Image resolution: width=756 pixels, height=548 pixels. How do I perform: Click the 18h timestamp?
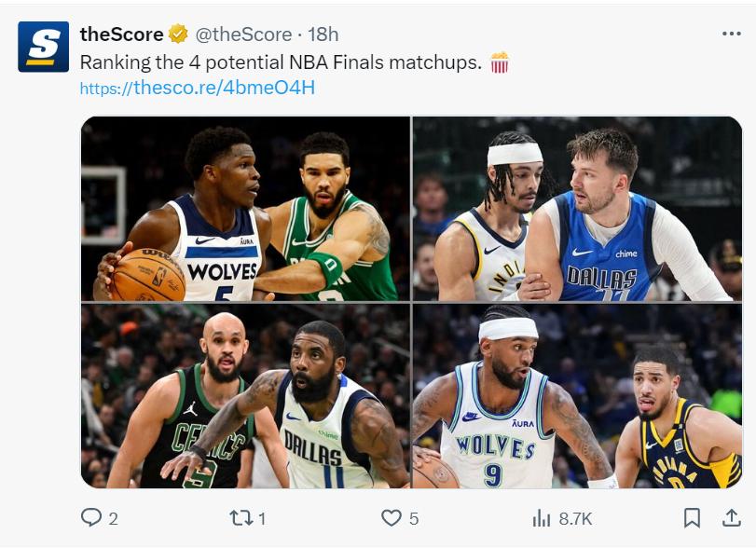click(x=323, y=34)
